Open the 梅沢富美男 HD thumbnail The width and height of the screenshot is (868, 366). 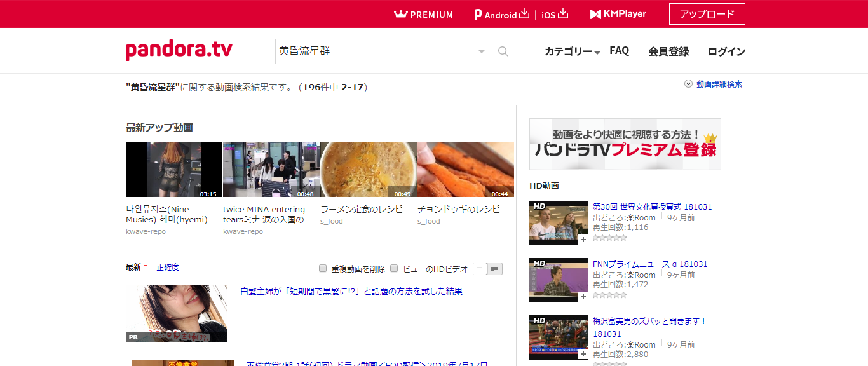tap(559, 337)
